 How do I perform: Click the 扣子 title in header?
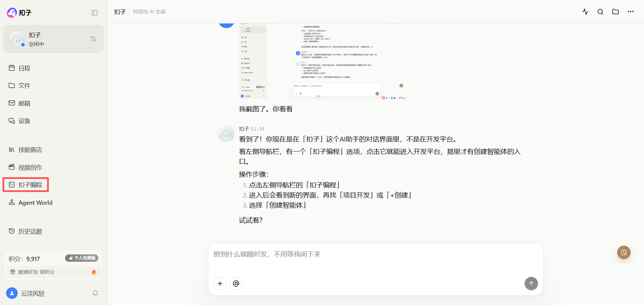(x=120, y=12)
